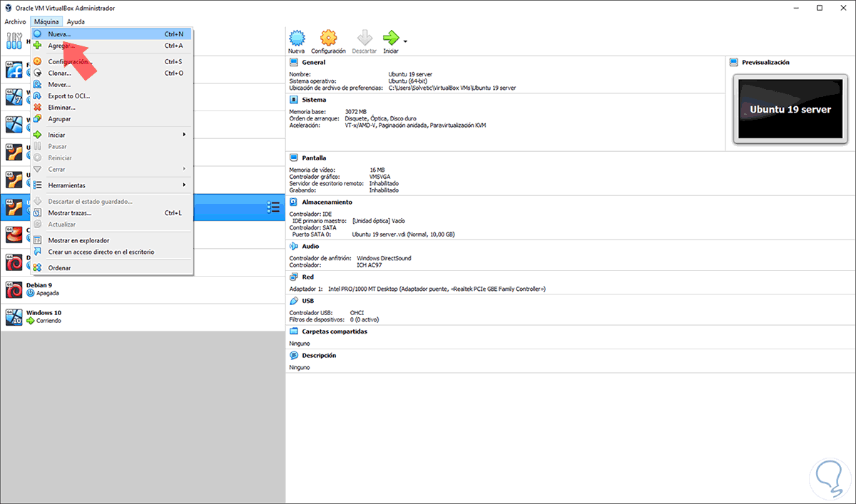Click the Windows 10 Corriendo arrow icon

30,321
